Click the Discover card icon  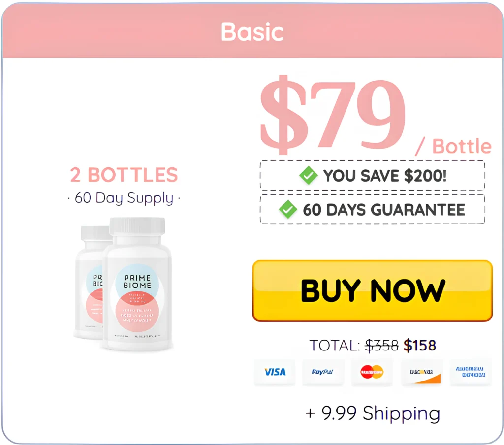coord(421,372)
